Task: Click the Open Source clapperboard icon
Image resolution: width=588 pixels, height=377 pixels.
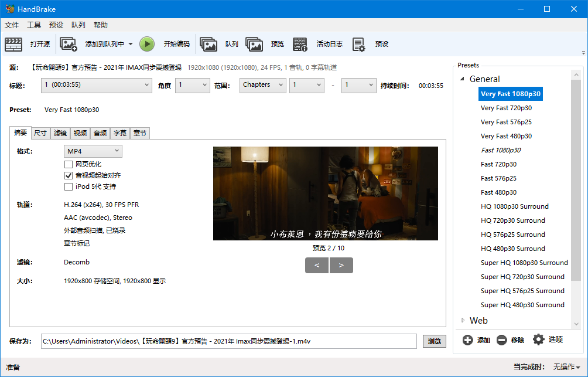Action: click(13, 45)
